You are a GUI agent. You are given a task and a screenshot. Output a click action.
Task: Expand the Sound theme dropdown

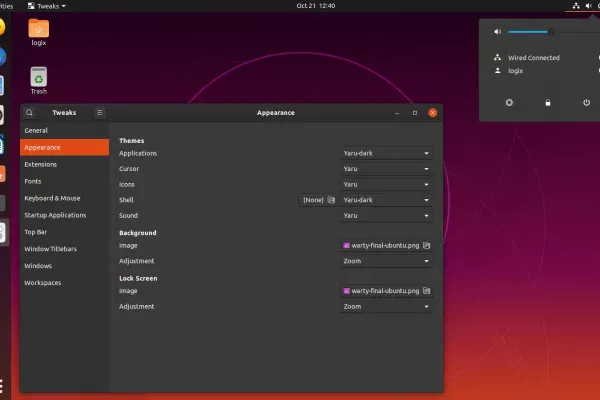pos(386,216)
